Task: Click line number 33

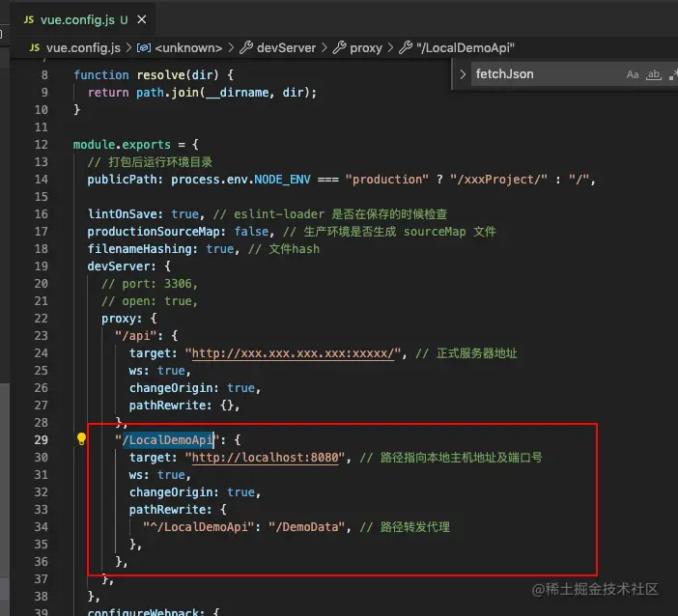Action: point(42,510)
